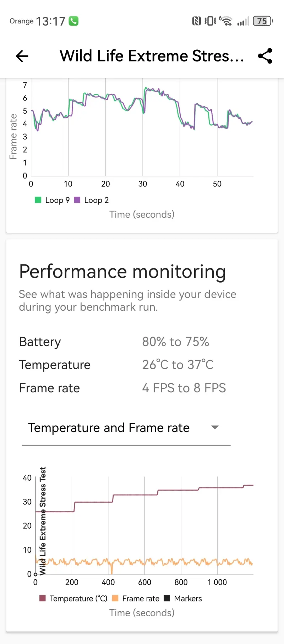The height and width of the screenshot is (644, 284).
Task: Tap the share icon
Action: (x=265, y=56)
